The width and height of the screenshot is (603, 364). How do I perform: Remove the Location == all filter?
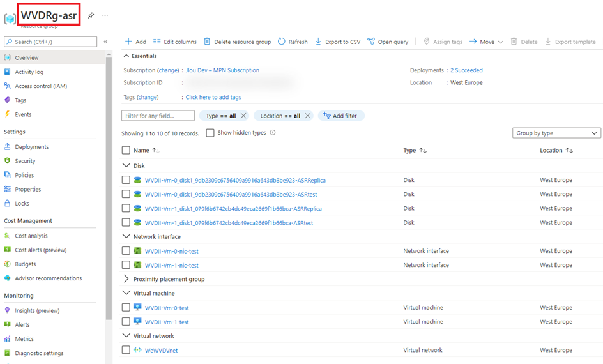308,116
